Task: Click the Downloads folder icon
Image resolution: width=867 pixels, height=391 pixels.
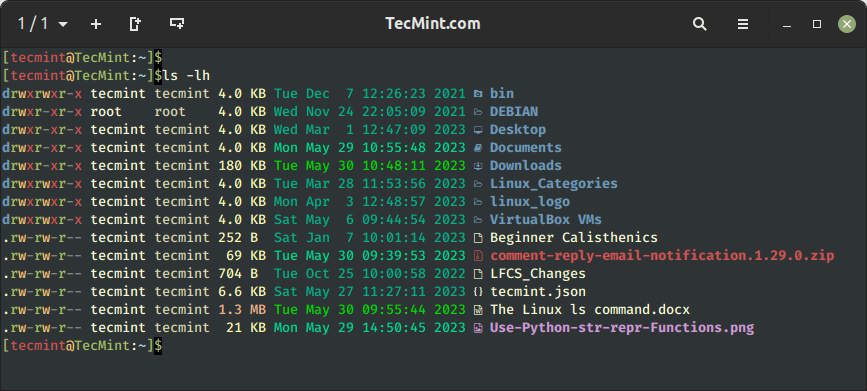Action: pyautogui.click(x=478, y=166)
